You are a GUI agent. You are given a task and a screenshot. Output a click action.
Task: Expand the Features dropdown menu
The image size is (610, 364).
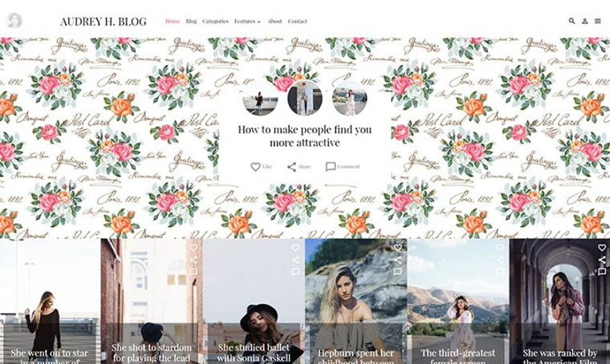click(x=247, y=22)
